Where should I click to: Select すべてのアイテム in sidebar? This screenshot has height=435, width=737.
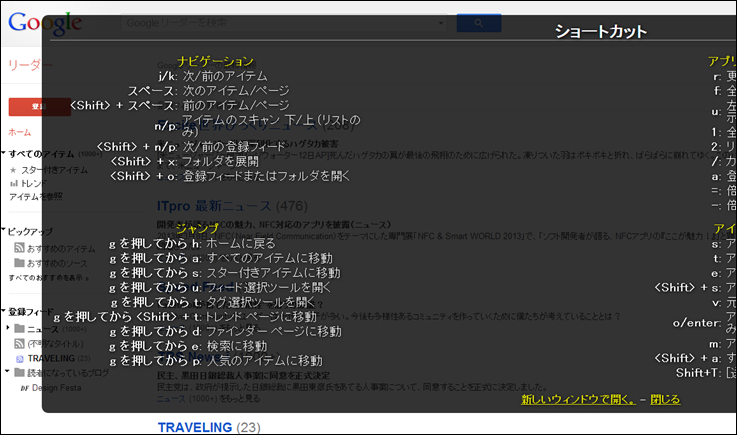pyautogui.click(x=41, y=154)
